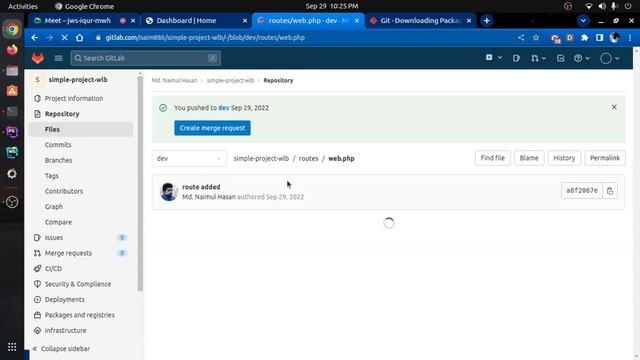This screenshot has width=640, height=360.
Task: Open the to-do list icon in navbar
Action: [x=560, y=58]
